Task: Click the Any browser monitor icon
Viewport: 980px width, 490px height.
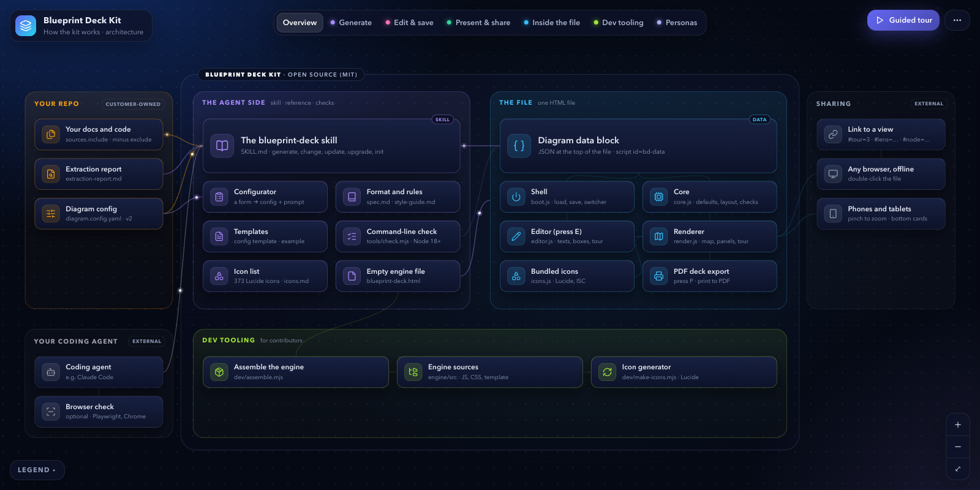Action: [x=833, y=174]
